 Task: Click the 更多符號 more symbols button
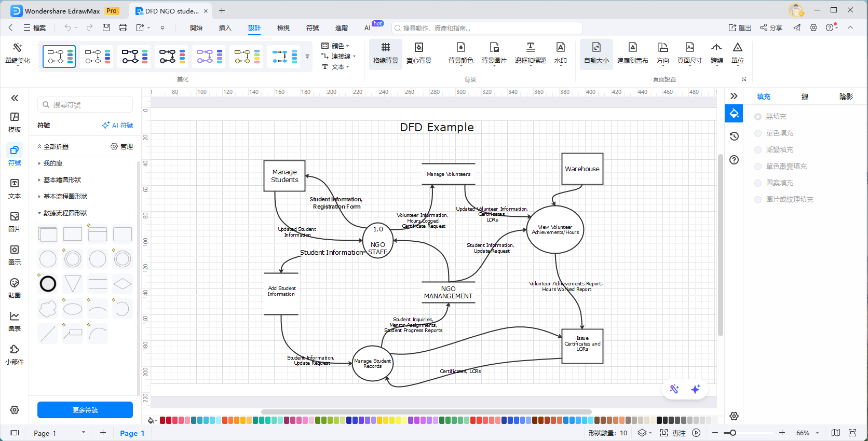point(85,410)
